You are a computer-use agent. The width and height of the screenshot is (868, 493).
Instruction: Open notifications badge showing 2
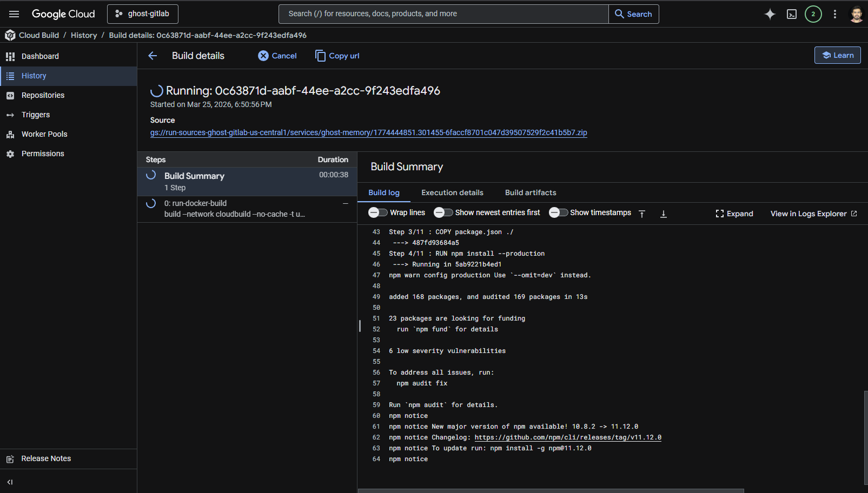(x=813, y=14)
